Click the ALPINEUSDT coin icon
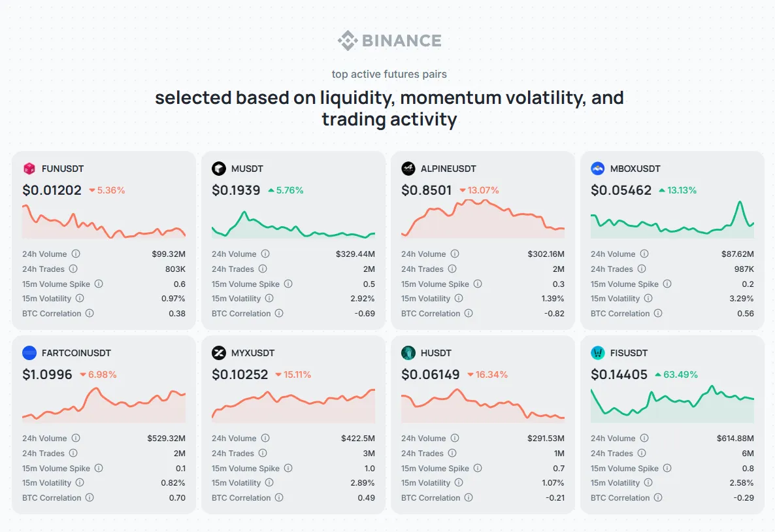Image resolution: width=775 pixels, height=532 pixels. [408, 169]
